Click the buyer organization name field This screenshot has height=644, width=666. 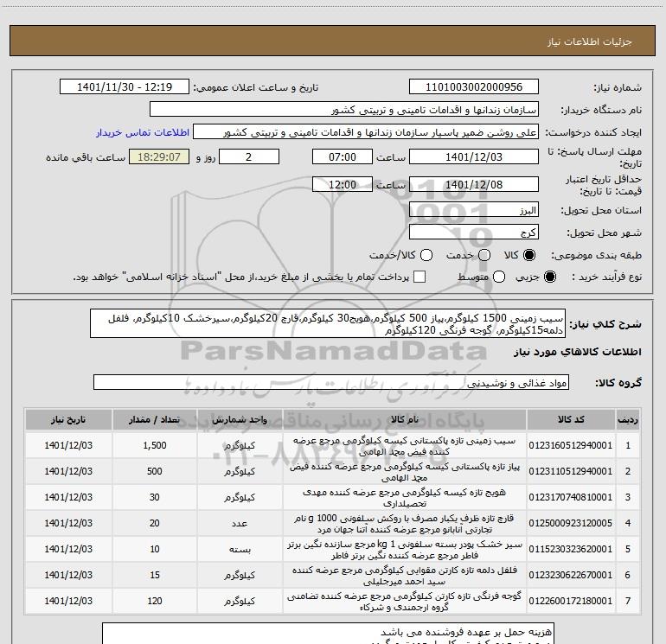point(344,110)
